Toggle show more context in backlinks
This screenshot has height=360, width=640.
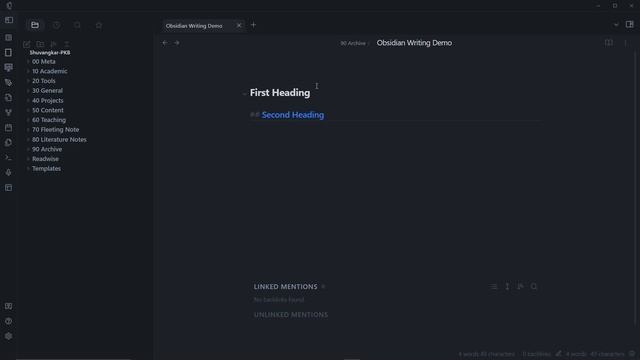[507, 287]
